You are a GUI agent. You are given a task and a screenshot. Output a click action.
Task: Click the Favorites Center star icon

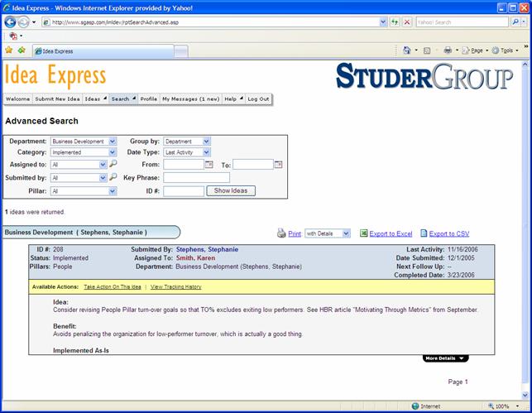click(9, 50)
